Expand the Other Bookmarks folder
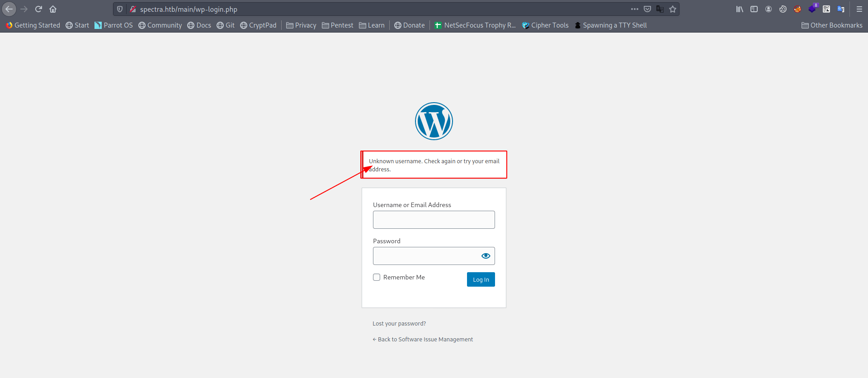The height and width of the screenshot is (378, 868). coord(832,25)
